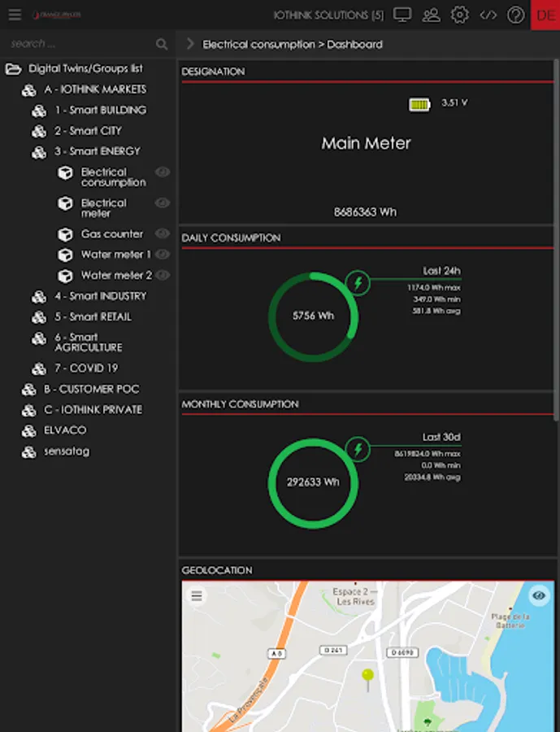Toggle eye icon for Water meter 1

click(x=163, y=254)
